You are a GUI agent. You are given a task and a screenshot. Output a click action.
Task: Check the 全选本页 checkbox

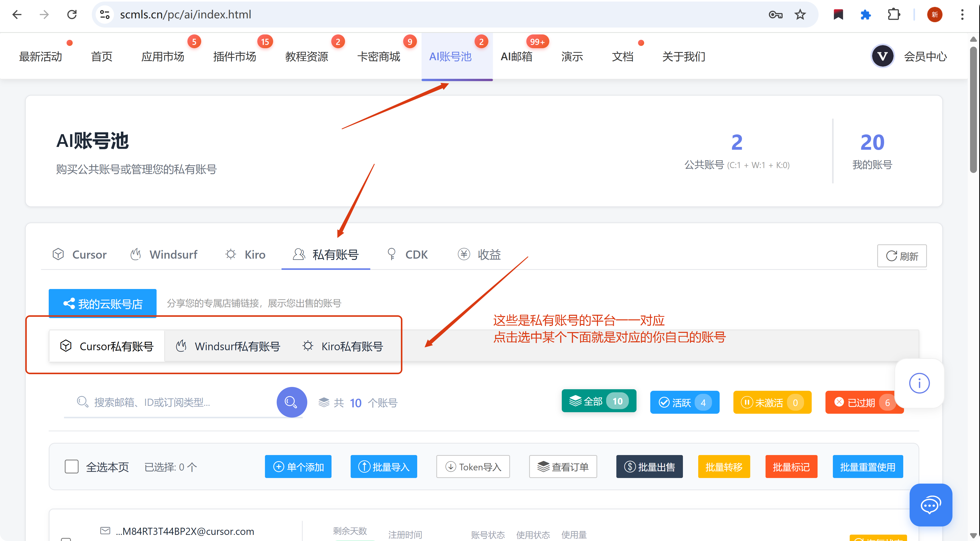click(71, 467)
